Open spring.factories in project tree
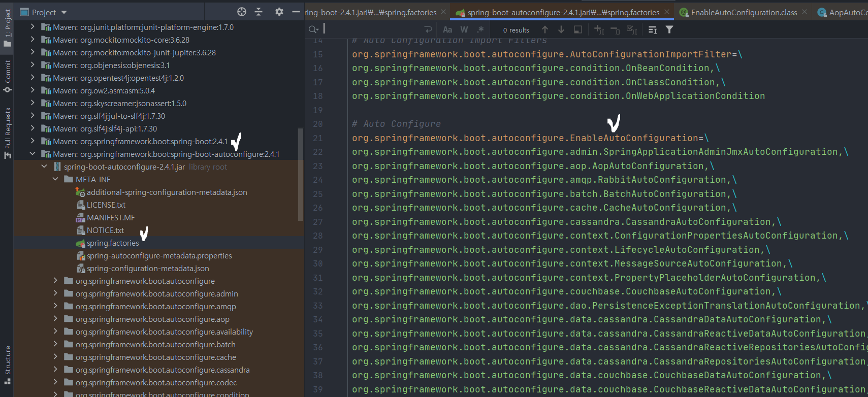This screenshot has width=868, height=397. (113, 243)
